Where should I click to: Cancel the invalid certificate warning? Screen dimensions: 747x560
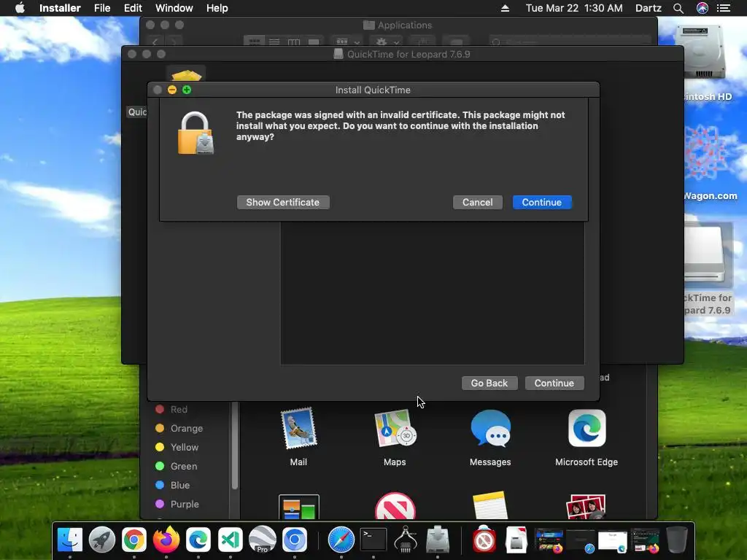click(477, 203)
